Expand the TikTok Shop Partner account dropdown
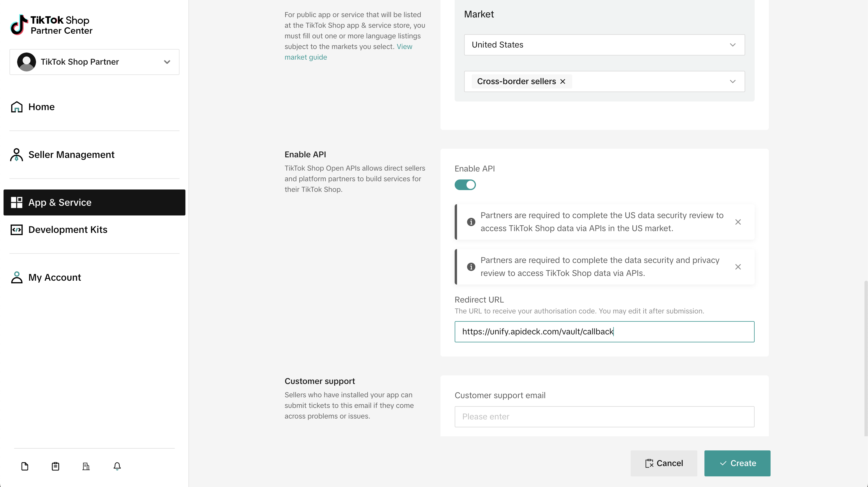 point(94,62)
